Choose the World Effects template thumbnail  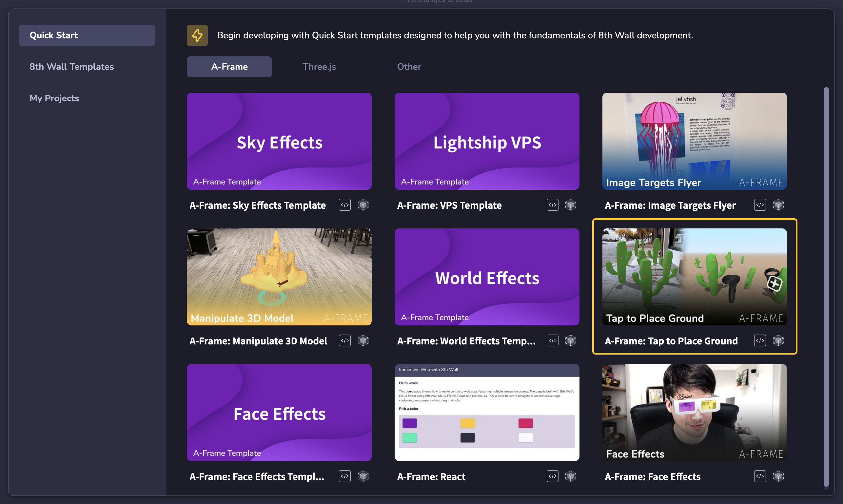487,277
